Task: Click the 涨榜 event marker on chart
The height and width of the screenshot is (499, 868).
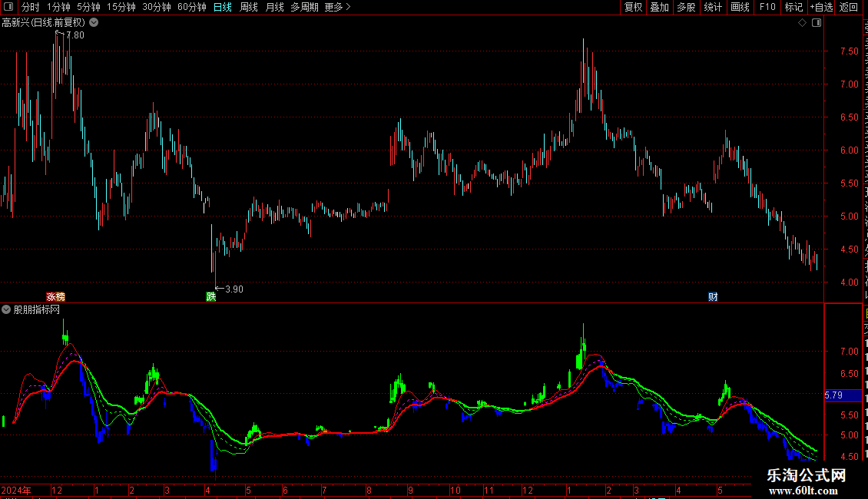Action: [x=55, y=297]
